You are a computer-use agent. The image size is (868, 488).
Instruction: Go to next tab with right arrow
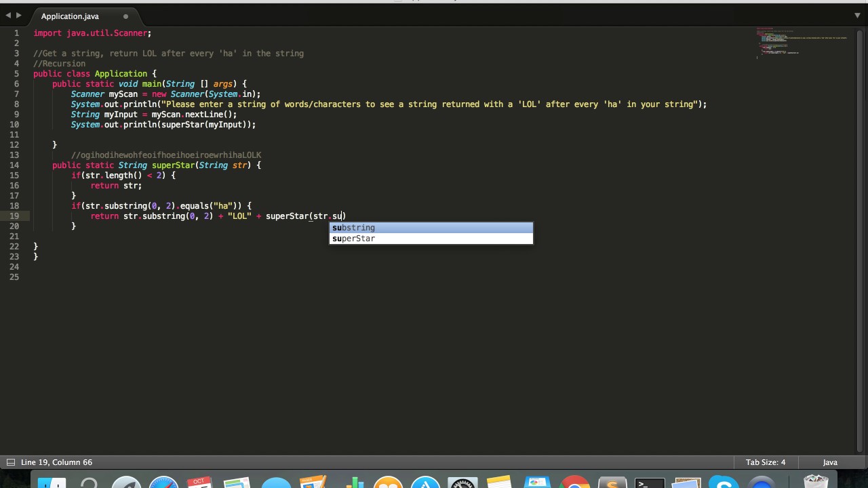18,15
